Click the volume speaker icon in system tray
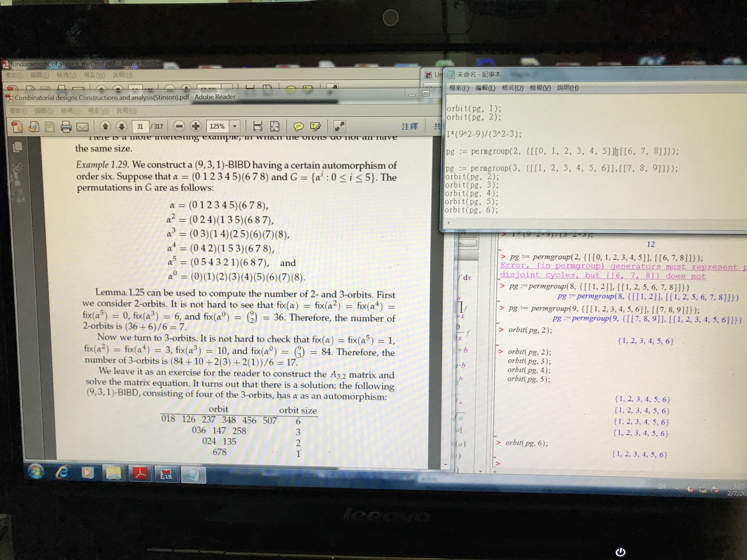Image resolution: width=747 pixels, height=560 pixels. (690, 489)
